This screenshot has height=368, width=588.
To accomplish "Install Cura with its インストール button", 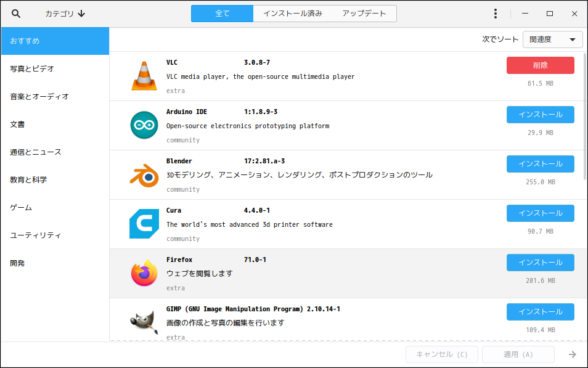I will coord(541,213).
